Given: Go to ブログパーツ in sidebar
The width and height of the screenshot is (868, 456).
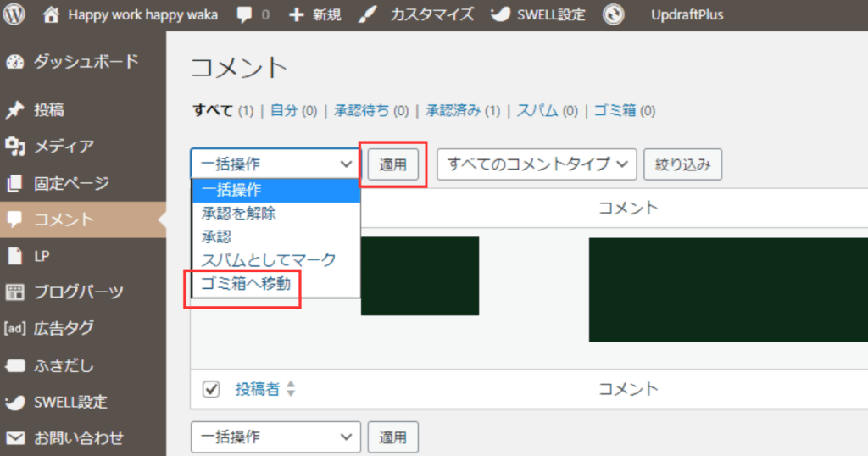Looking at the screenshot, I should (79, 292).
